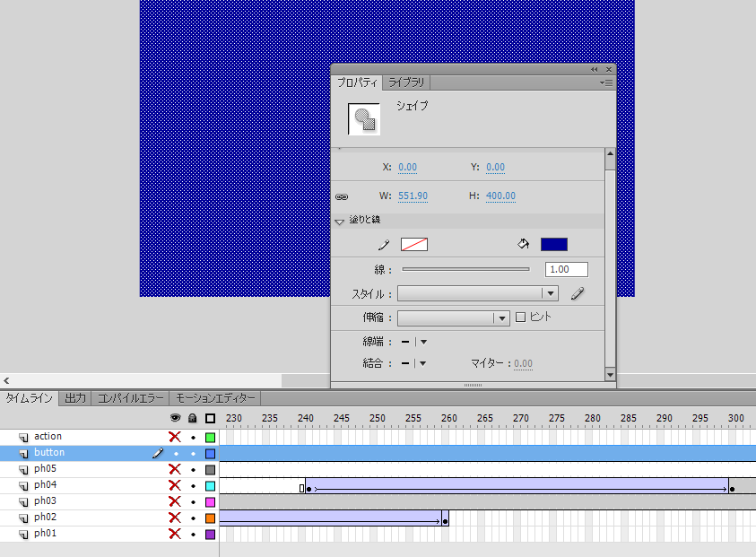Close the Properties panel

608,69
